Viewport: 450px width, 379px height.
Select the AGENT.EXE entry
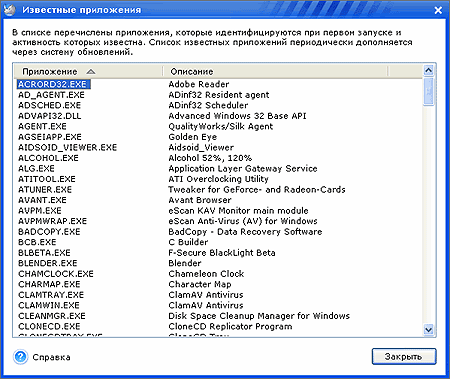click(x=42, y=126)
